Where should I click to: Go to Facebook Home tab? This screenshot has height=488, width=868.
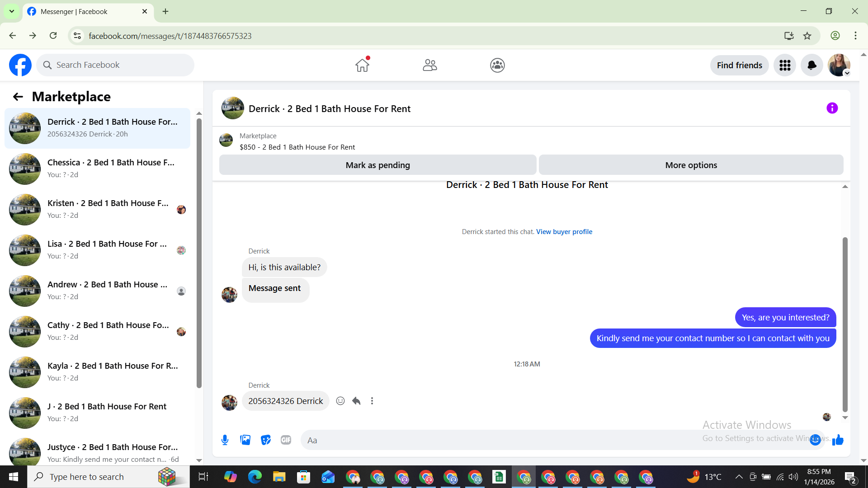[362, 65]
